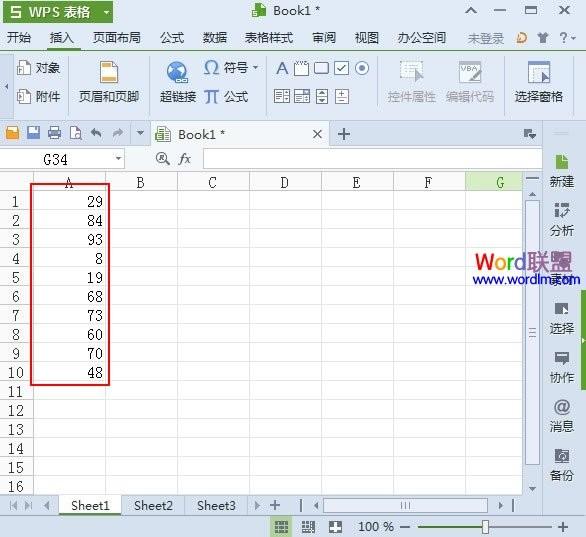Click 新建 in the right sidebar

click(561, 171)
